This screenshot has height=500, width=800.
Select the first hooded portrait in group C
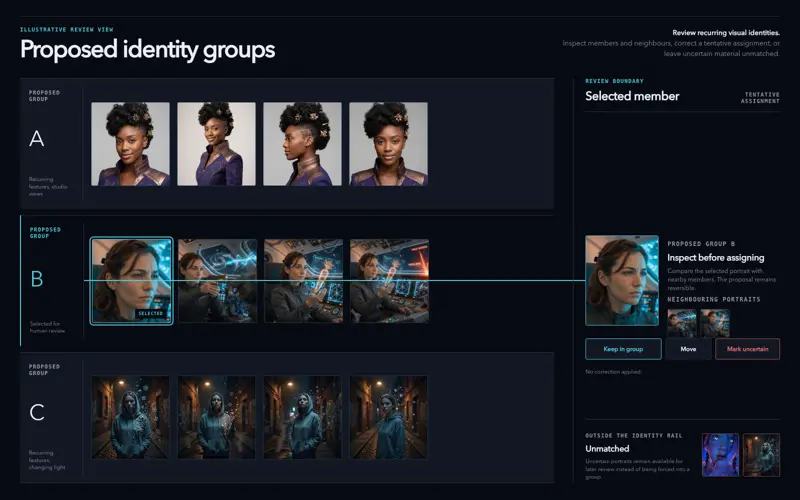(x=131, y=417)
